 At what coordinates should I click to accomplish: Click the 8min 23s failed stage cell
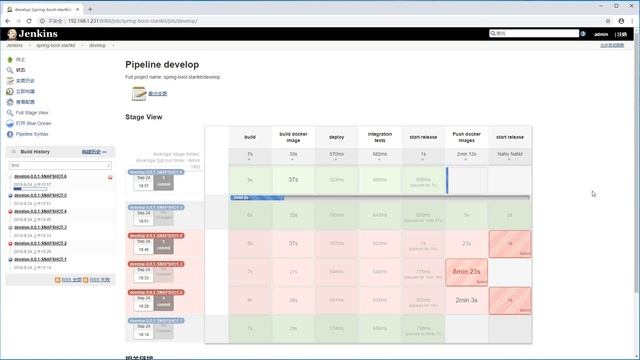pos(467,272)
